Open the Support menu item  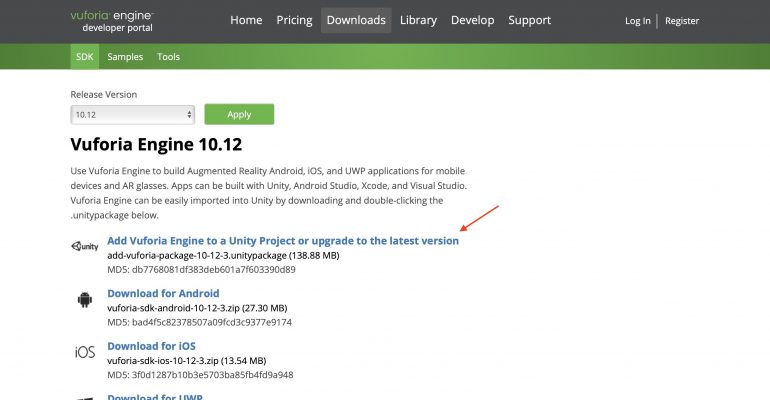pyautogui.click(x=529, y=20)
